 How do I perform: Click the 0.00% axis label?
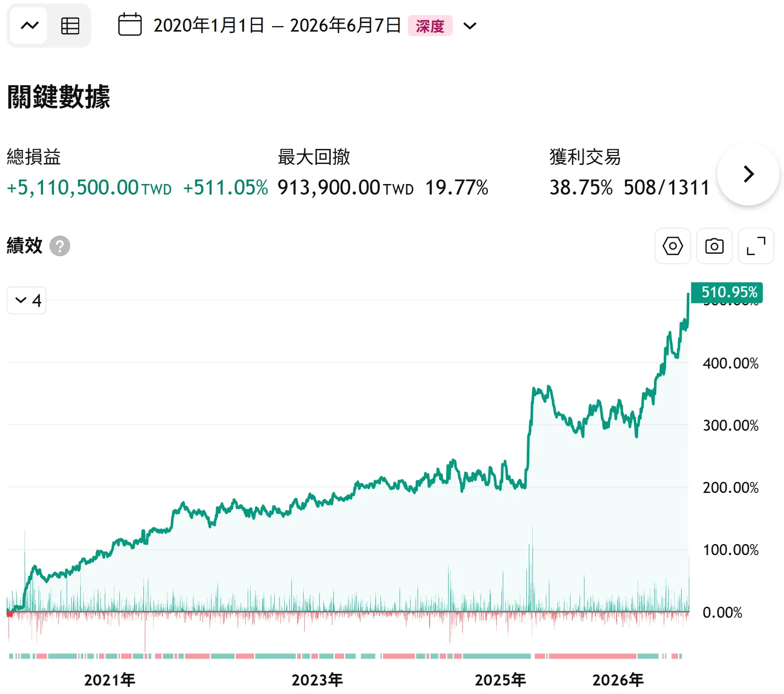pos(722,612)
